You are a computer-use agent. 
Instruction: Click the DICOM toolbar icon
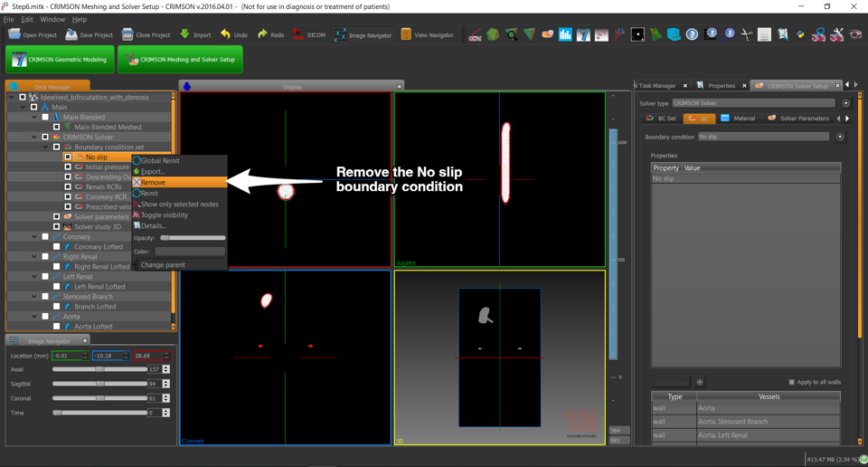click(x=297, y=34)
